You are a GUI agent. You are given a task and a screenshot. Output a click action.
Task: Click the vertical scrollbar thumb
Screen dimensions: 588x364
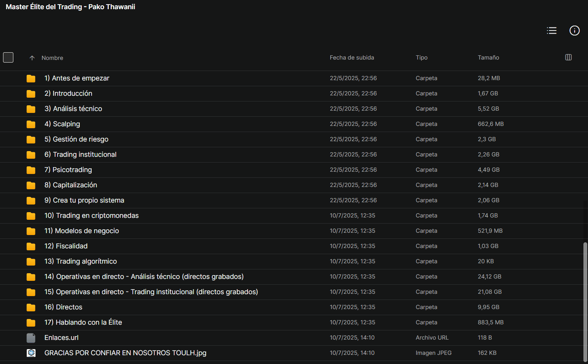pyautogui.click(x=585, y=302)
